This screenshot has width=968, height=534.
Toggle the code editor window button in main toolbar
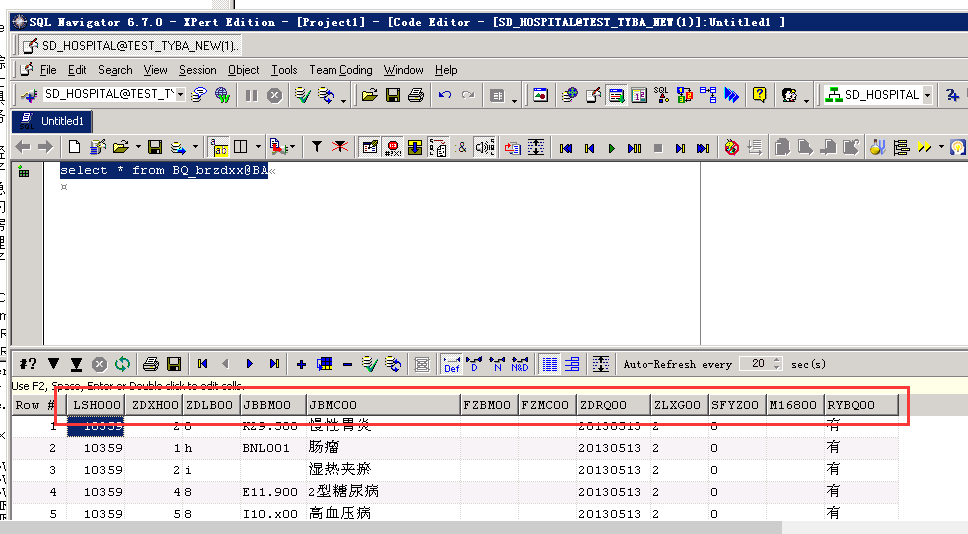click(x=615, y=95)
